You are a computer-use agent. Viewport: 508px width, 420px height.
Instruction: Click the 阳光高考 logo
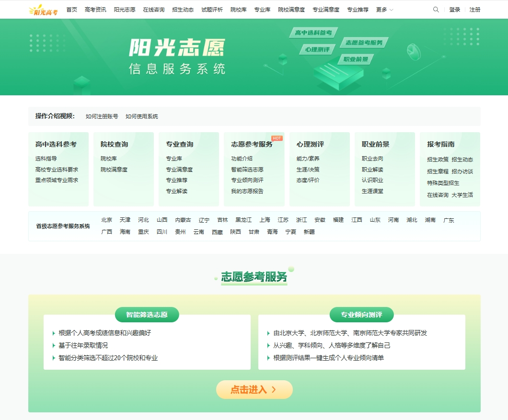point(43,10)
